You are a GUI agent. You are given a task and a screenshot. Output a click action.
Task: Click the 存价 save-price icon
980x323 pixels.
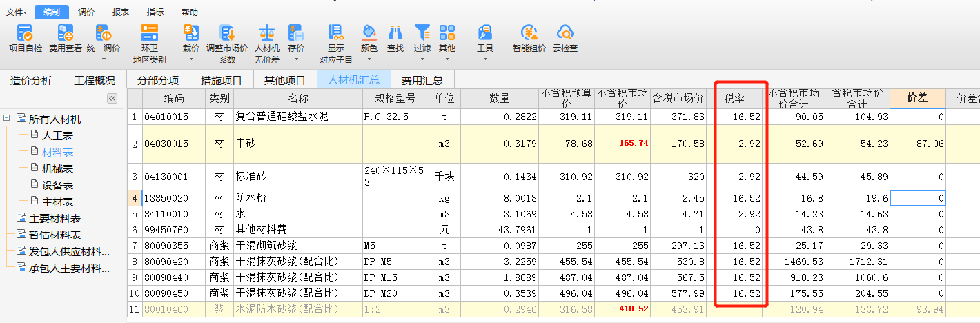tap(296, 32)
